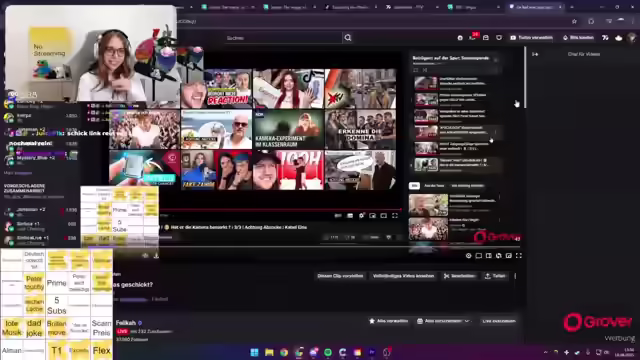Click the Live ansehen button
This screenshot has height=360, width=640.
click(499, 321)
